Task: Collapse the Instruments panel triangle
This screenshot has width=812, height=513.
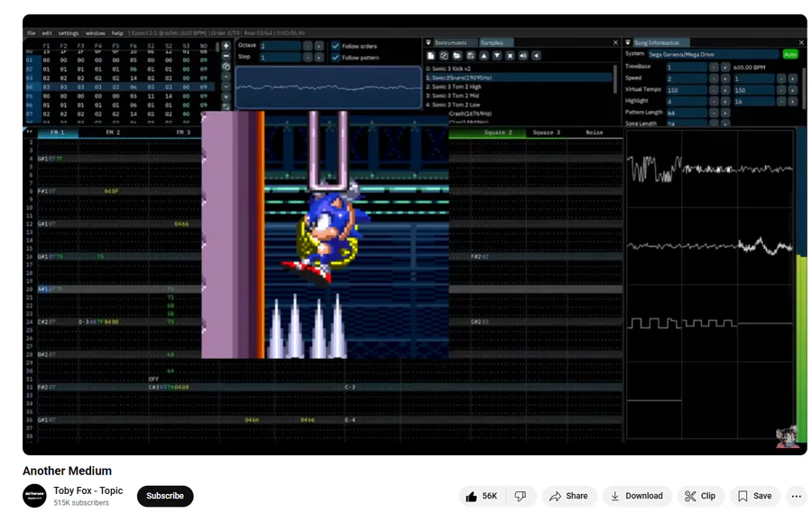Action: click(x=429, y=42)
